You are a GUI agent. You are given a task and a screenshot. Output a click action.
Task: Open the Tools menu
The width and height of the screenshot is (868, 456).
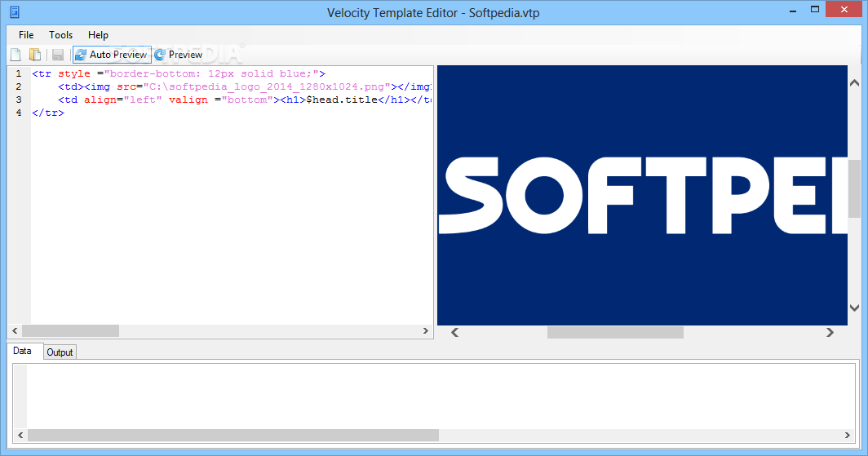61,35
